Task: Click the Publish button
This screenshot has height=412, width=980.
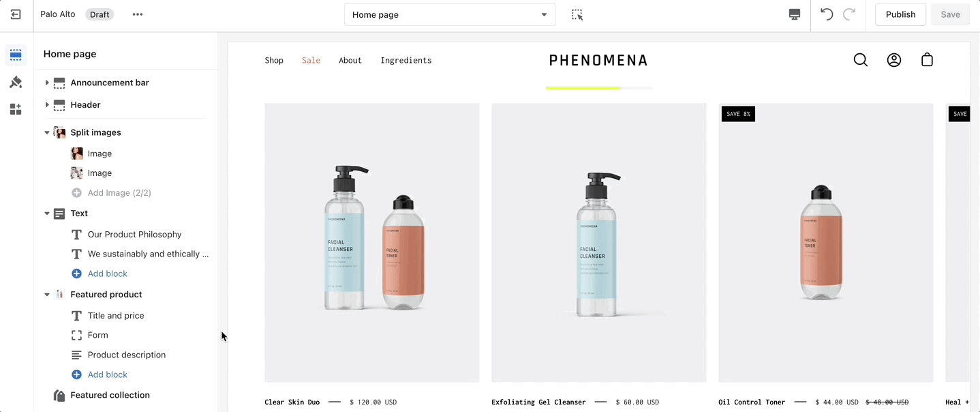Action: (x=900, y=14)
